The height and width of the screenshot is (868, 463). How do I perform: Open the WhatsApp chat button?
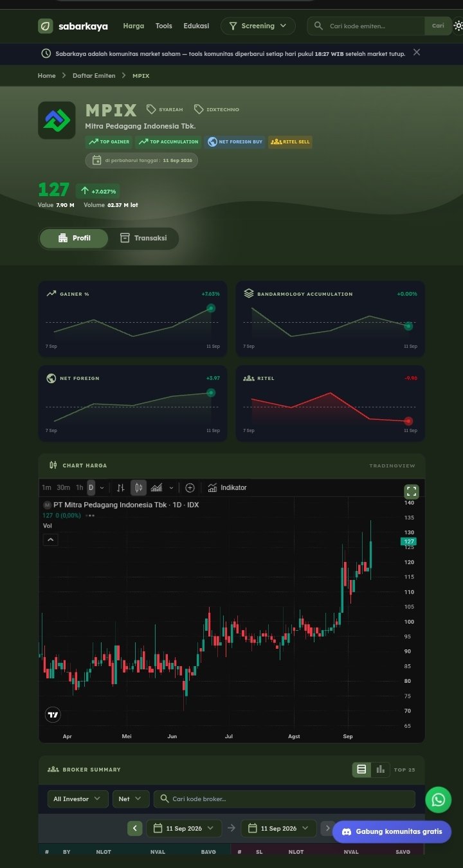[x=439, y=800]
